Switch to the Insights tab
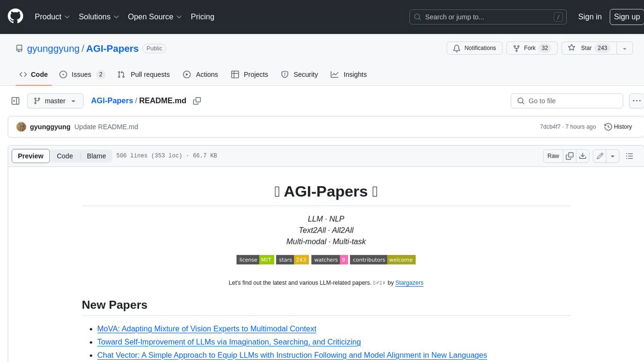The image size is (644, 362). click(x=349, y=74)
